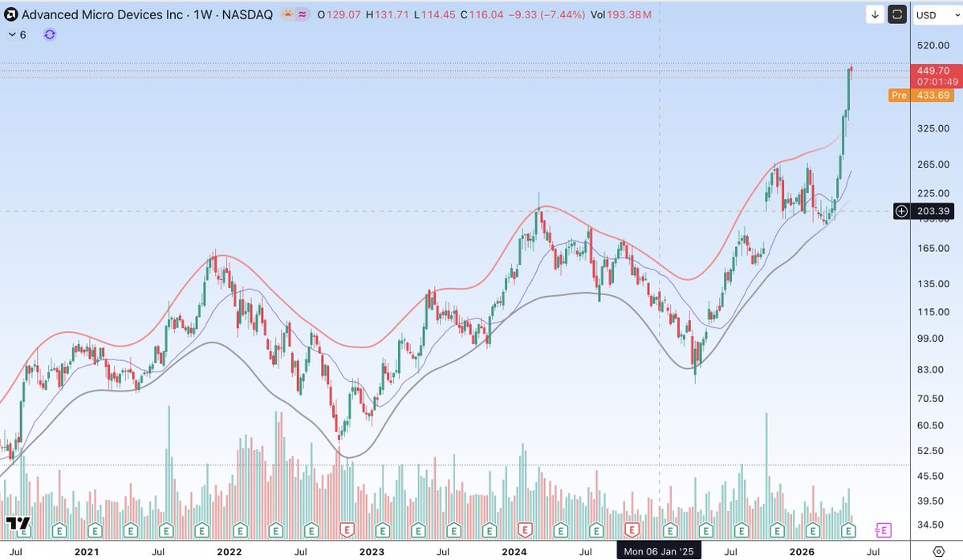963x560 pixels.
Task: Click the green earnings marker nearest the 2026 label
Action: (812, 530)
